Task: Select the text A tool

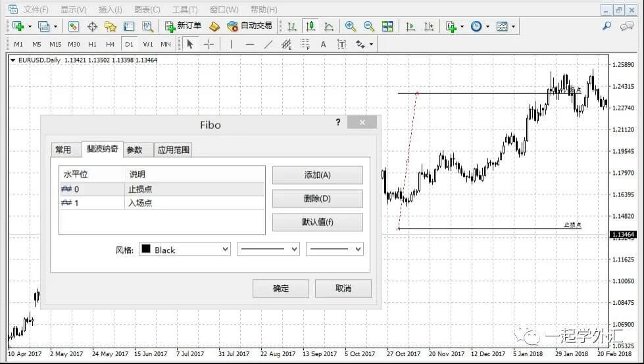Action: tap(323, 44)
